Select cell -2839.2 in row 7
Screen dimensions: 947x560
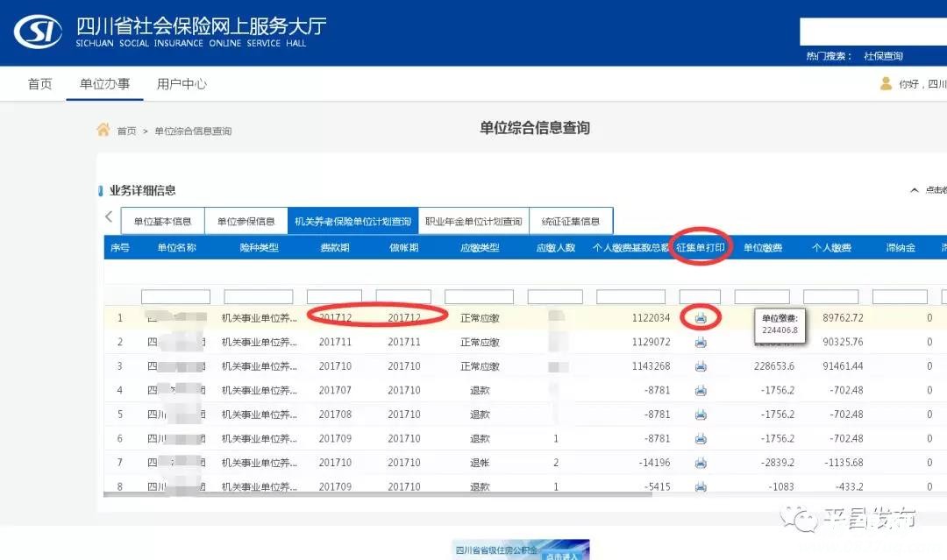[x=777, y=463]
